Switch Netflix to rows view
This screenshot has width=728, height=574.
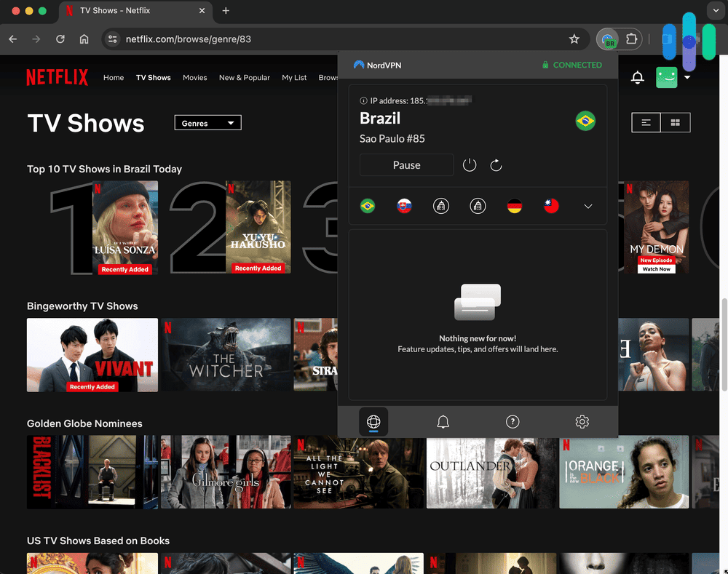coord(646,122)
